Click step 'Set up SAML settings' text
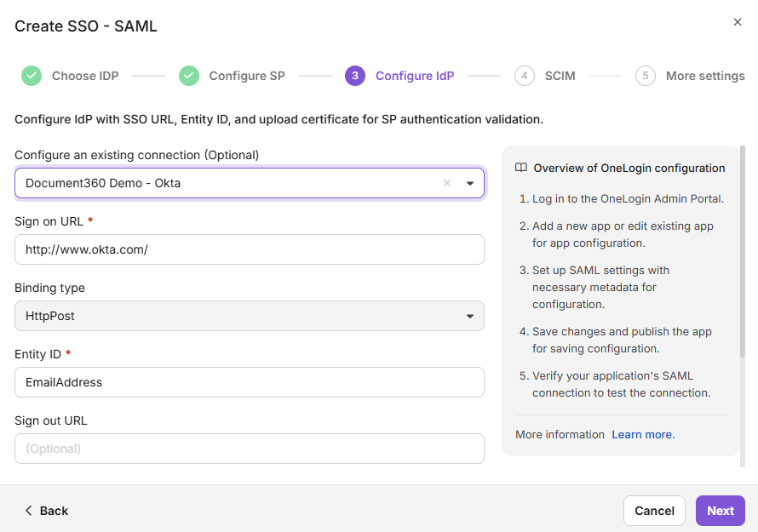Screen dimensions: 758x532 tap(601, 287)
